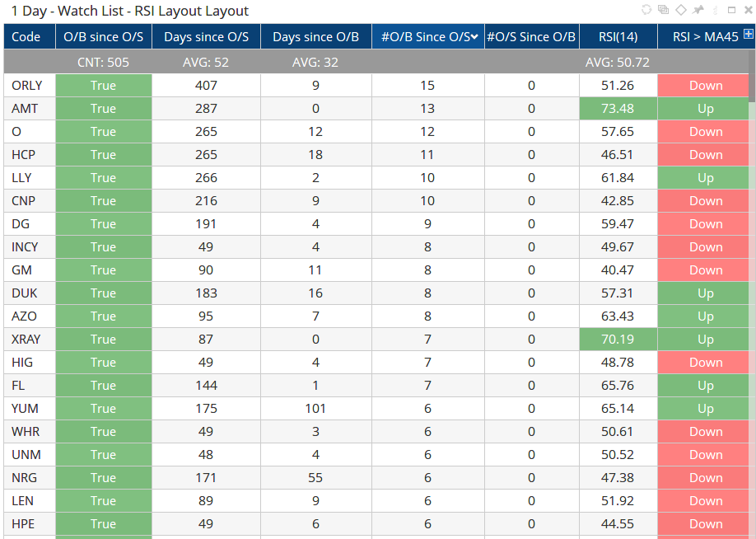Click the info icon in title bar
Screen dimensions: 756x539
click(715, 10)
